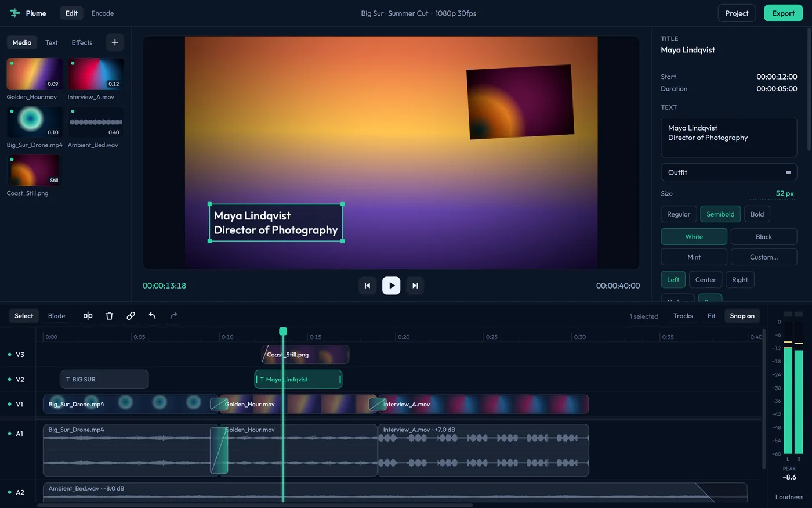
Task: Choose the Black text color
Action: pyautogui.click(x=764, y=237)
